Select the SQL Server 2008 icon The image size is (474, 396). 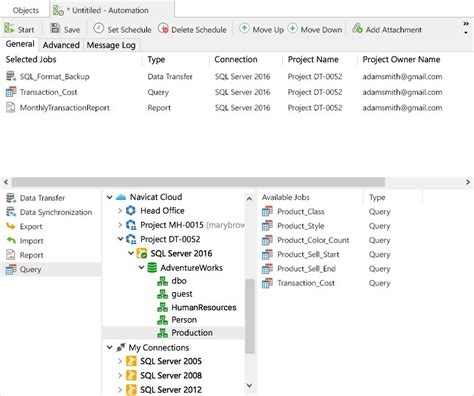pyautogui.click(x=131, y=375)
